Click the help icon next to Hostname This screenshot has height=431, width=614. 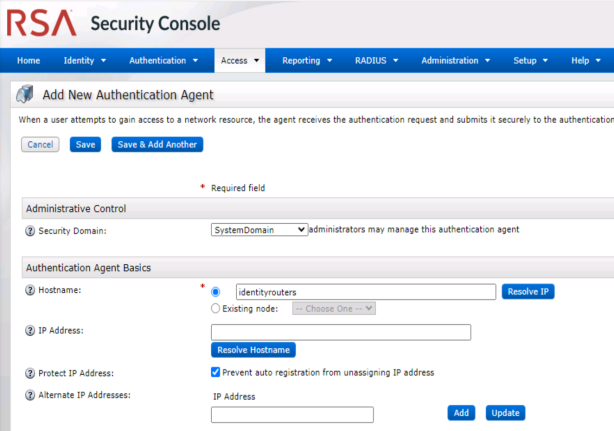tap(29, 290)
